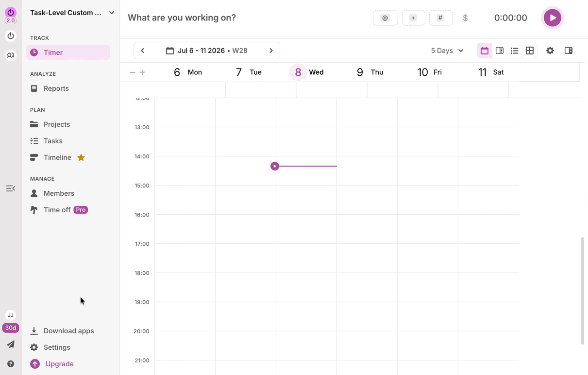The width and height of the screenshot is (588, 375).
Task: Expand the 5 Days dropdown
Action: [447, 51]
